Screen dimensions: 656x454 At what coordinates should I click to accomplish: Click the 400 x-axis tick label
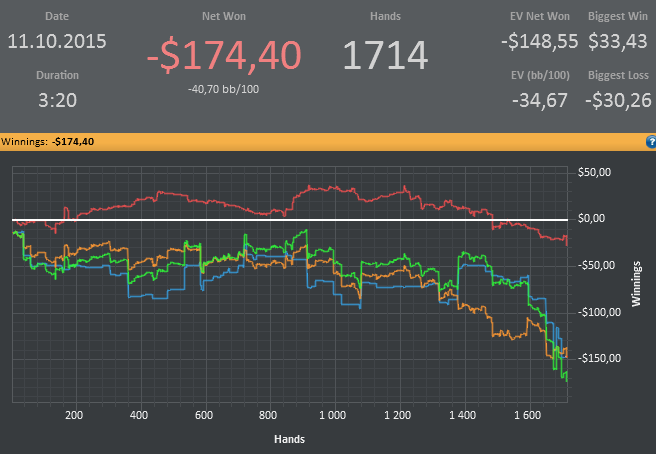[139, 415]
